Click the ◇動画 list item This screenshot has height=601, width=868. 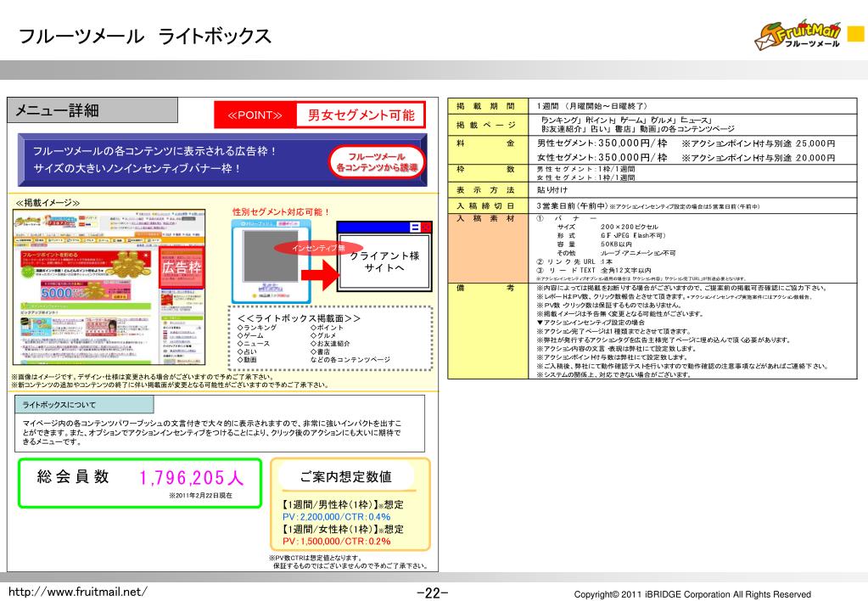247,359
